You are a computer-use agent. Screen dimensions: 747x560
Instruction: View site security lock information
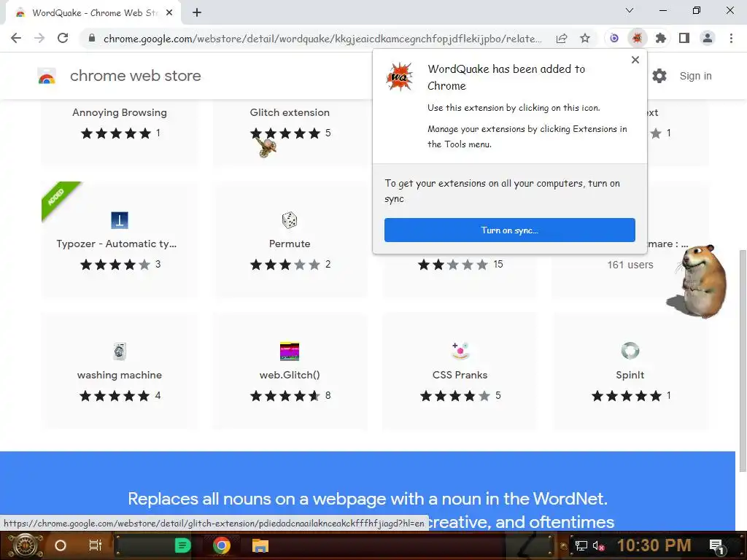coord(92,38)
